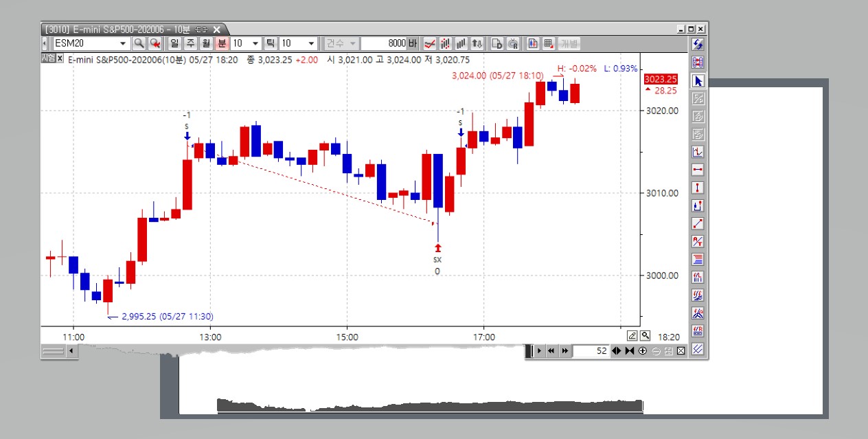Click the 월 (monthly) period button

point(205,43)
